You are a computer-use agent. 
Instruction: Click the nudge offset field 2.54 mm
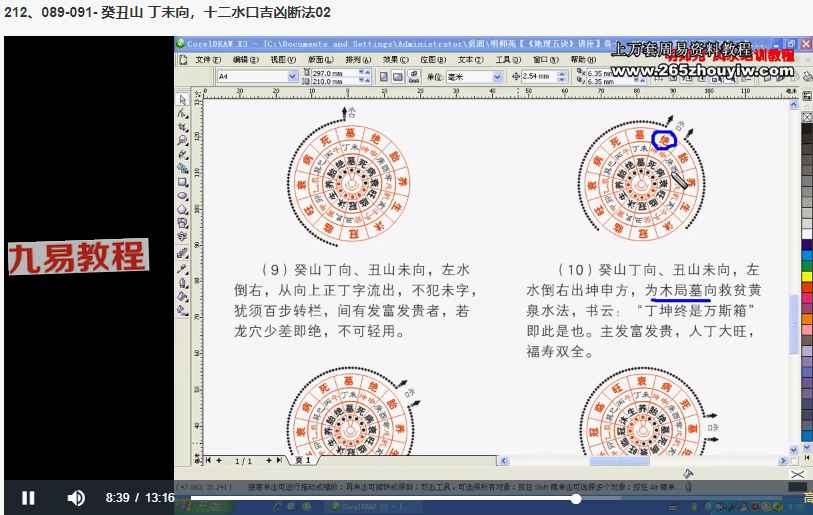click(539, 76)
